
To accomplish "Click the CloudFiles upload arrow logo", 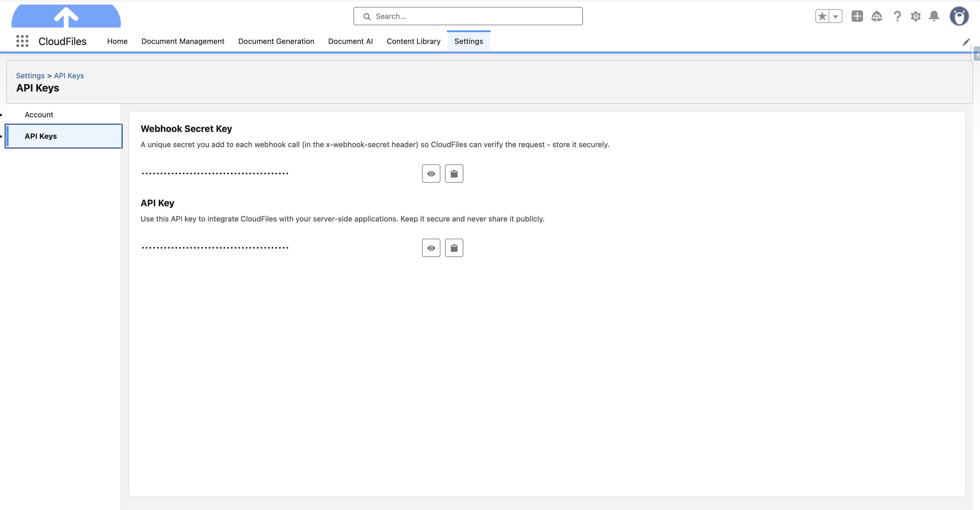I will [x=66, y=16].
